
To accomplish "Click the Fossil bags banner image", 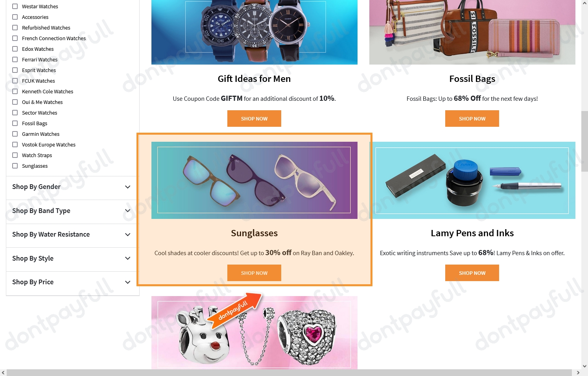I will [472, 31].
